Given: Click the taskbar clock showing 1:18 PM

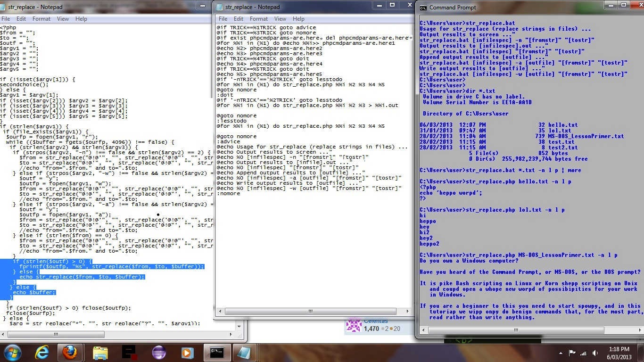Looking at the screenshot, I should tap(619, 353).
